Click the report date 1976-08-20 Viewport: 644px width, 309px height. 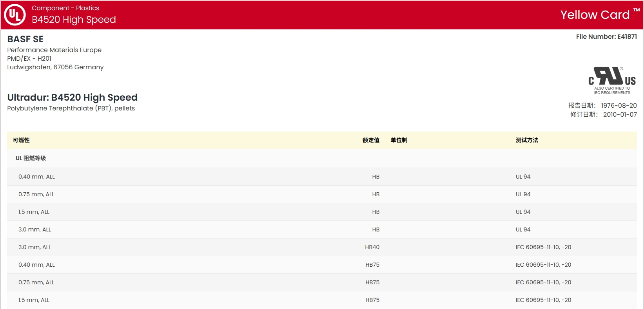[619, 105]
